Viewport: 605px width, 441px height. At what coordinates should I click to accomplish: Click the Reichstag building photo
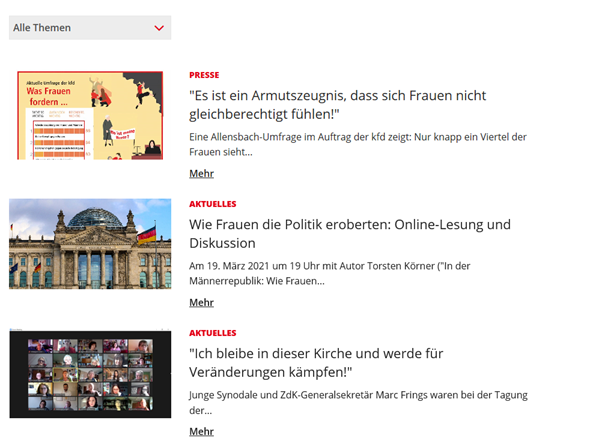90,244
